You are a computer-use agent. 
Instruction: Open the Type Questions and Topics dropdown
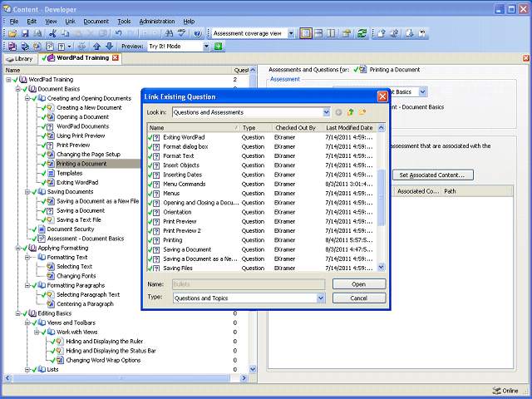(x=321, y=298)
